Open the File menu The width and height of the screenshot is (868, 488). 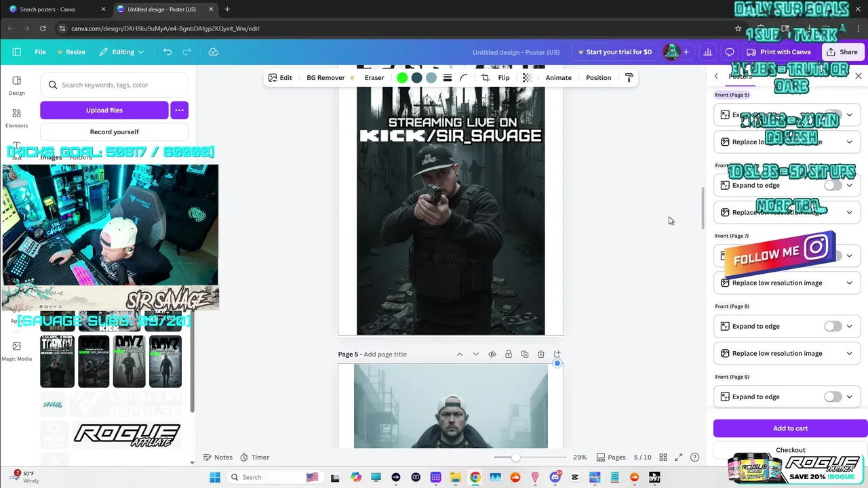pyautogui.click(x=41, y=52)
